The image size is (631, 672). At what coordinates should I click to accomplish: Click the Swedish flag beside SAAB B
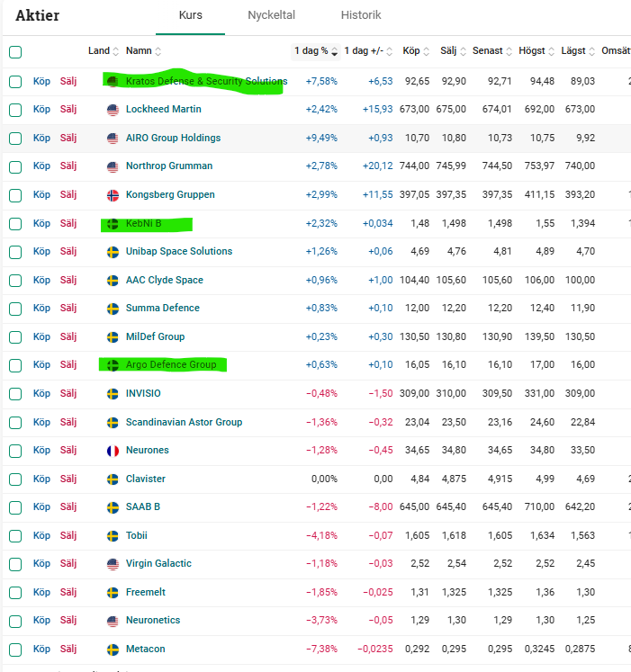(113, 507)
